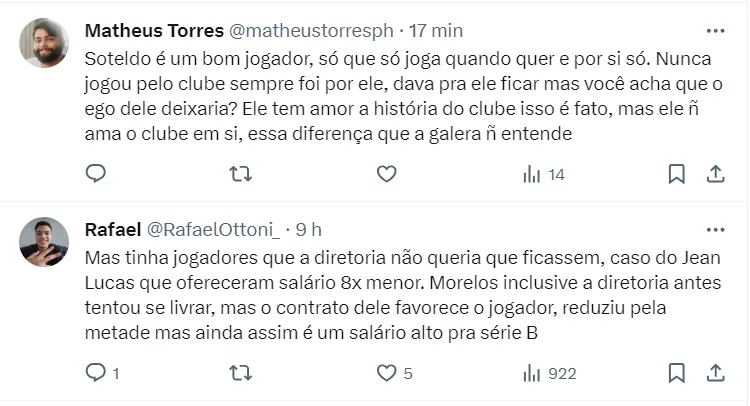View analytics showing 922 views
Viewport: 750px width, 406px height.
pos(549,373)
